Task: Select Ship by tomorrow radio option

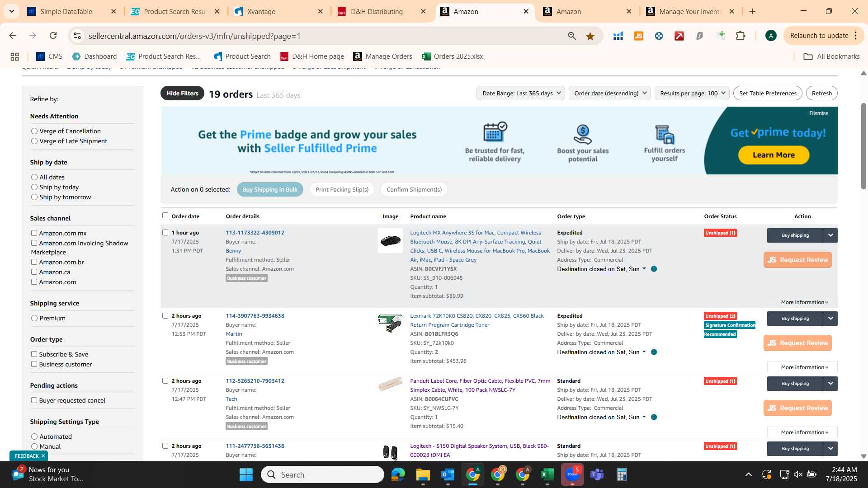Action: pos(34,197)
